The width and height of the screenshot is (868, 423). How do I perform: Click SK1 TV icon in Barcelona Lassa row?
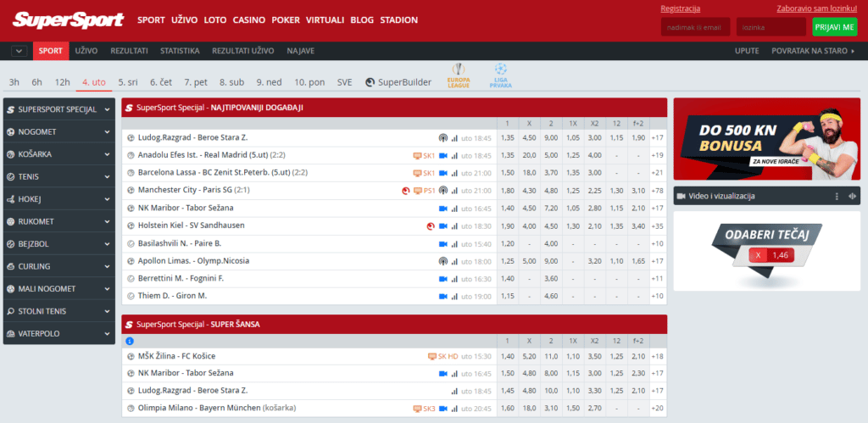[425, 173]
